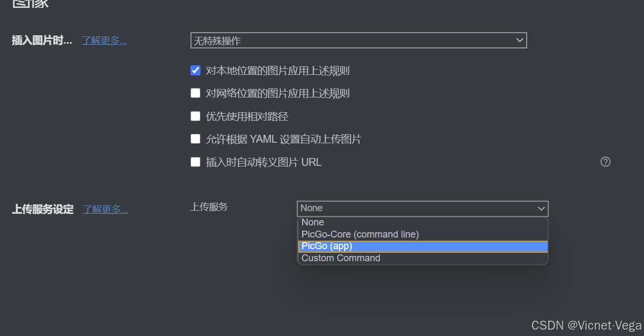Choose Custom Command from the list
This screenshot has width=644, height=336.
[x=339, y=258]
